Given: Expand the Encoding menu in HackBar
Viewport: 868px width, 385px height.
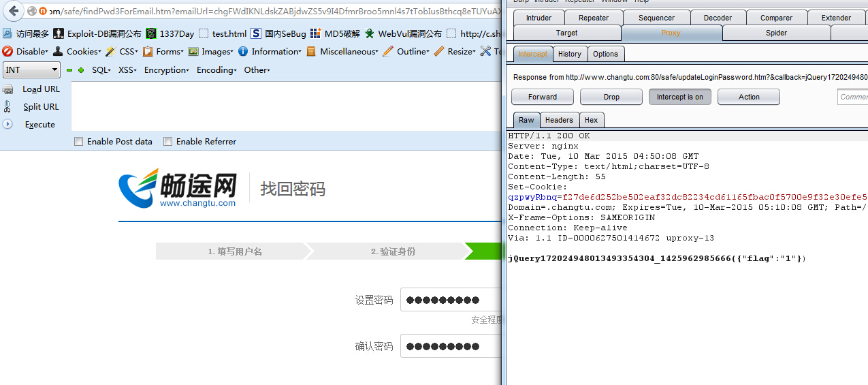Looking at the screenshot, I should point(216,70).
